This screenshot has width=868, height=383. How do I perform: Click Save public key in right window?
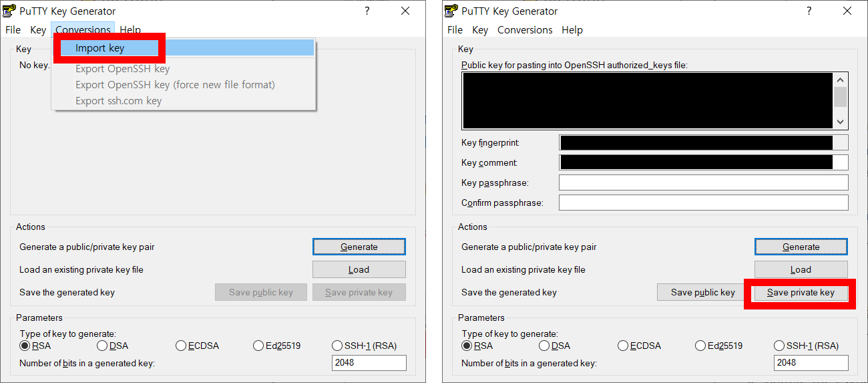(x=703, y=292)
